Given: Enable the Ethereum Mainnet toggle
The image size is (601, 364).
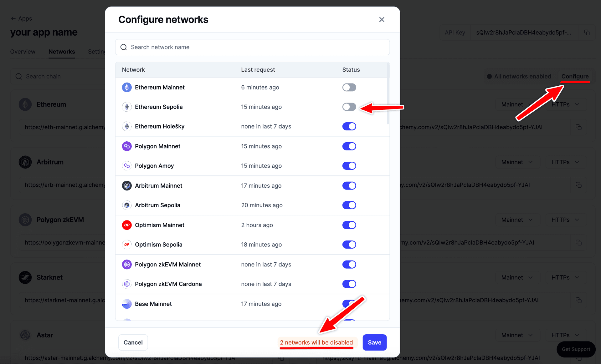Looking at the screenshot, I should pyautogui.click(x=349, y=87).
